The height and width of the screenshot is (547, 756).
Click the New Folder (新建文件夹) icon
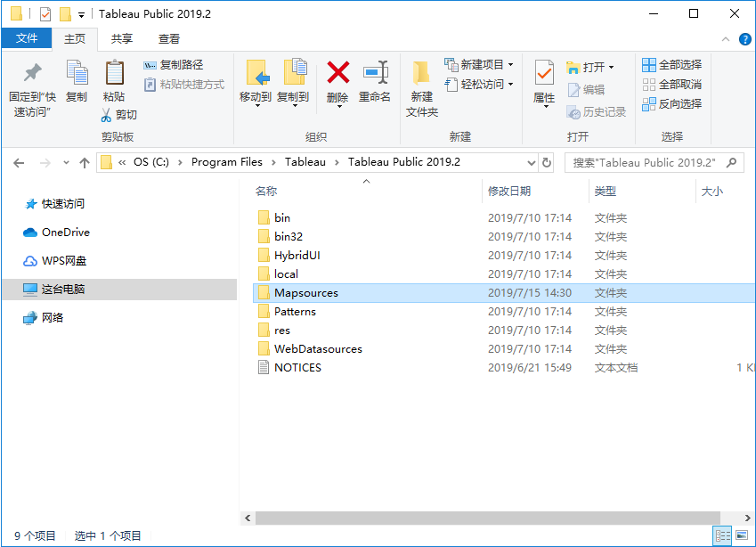(421, 73)
